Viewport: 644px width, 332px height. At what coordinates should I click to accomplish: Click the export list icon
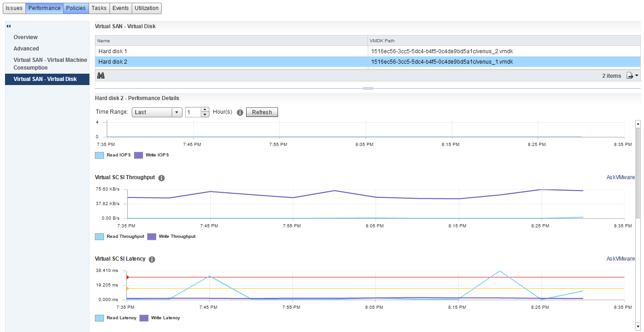tap(630, 75)
